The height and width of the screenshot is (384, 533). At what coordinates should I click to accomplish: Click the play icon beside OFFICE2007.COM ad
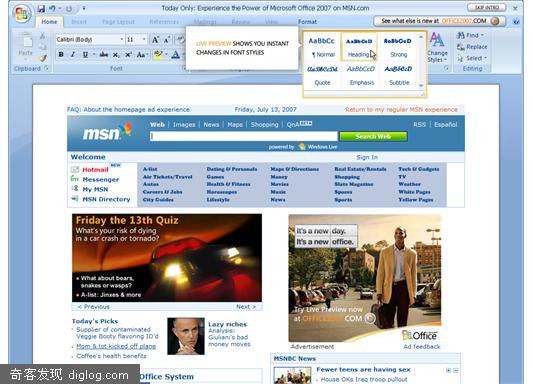(370, 318)
